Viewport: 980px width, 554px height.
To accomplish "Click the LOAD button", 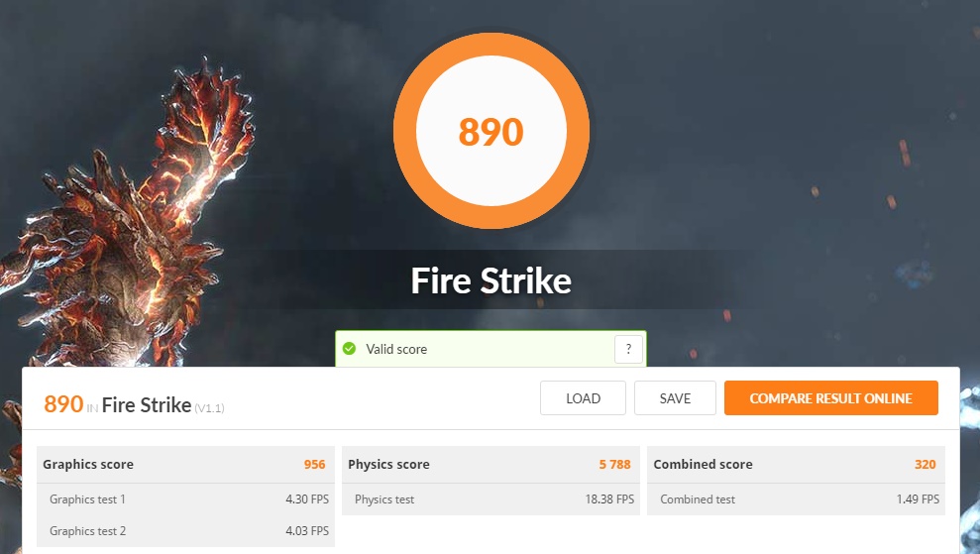I will (583, 398).
